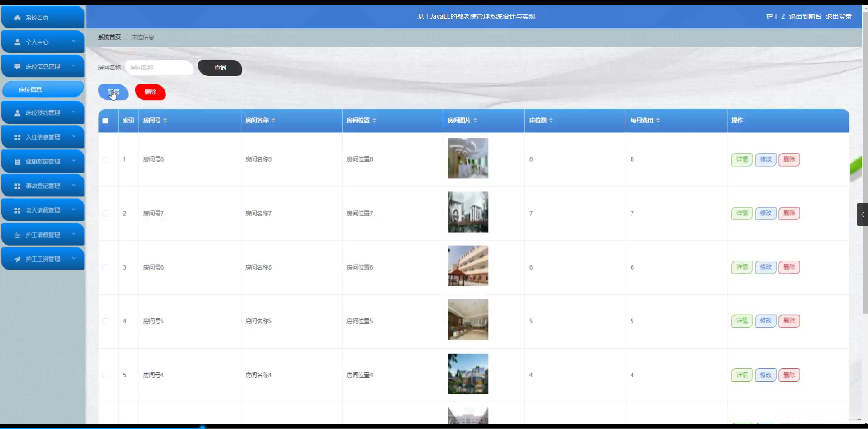Check the row checkbox for 房间号5

point(105,321)
